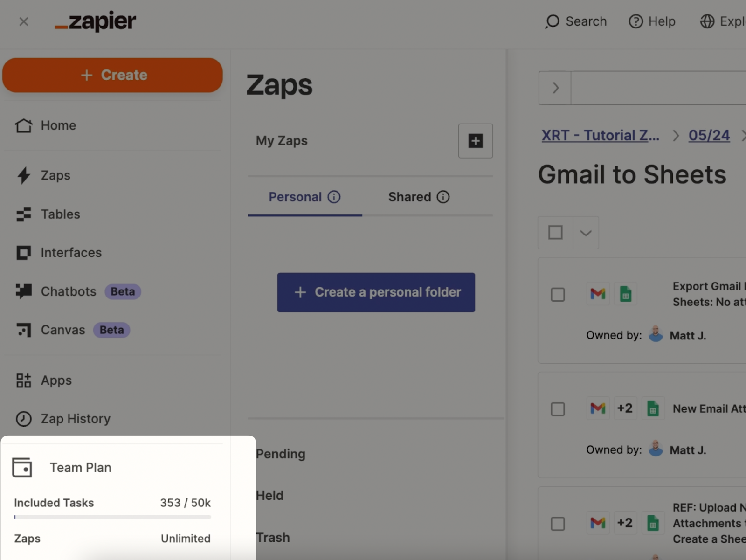Click the +2 badge in the New Email Att row
Screen dimensions: 746x560
click(625, 408)
